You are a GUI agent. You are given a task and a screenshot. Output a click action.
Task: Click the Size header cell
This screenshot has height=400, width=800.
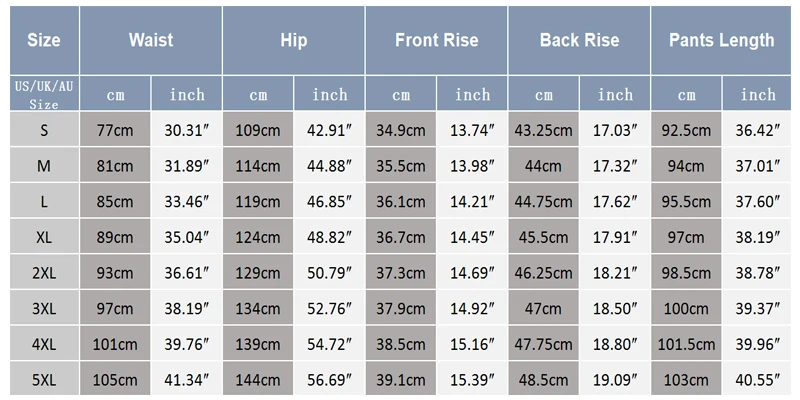44,40
